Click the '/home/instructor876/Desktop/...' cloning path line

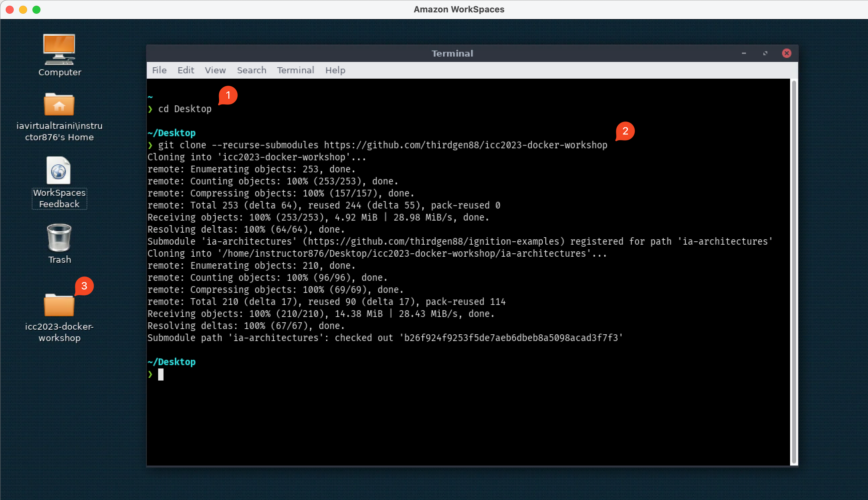(x=377, y=253)
